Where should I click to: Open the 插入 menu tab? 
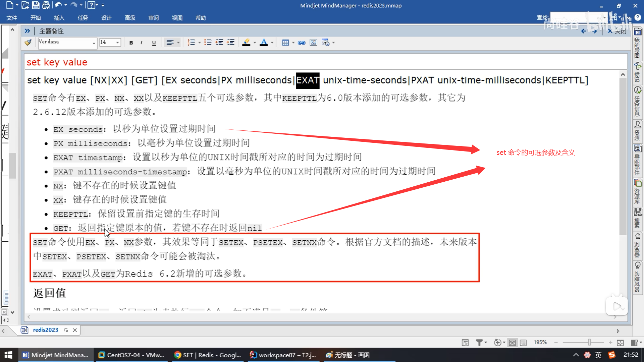(59, 18)
